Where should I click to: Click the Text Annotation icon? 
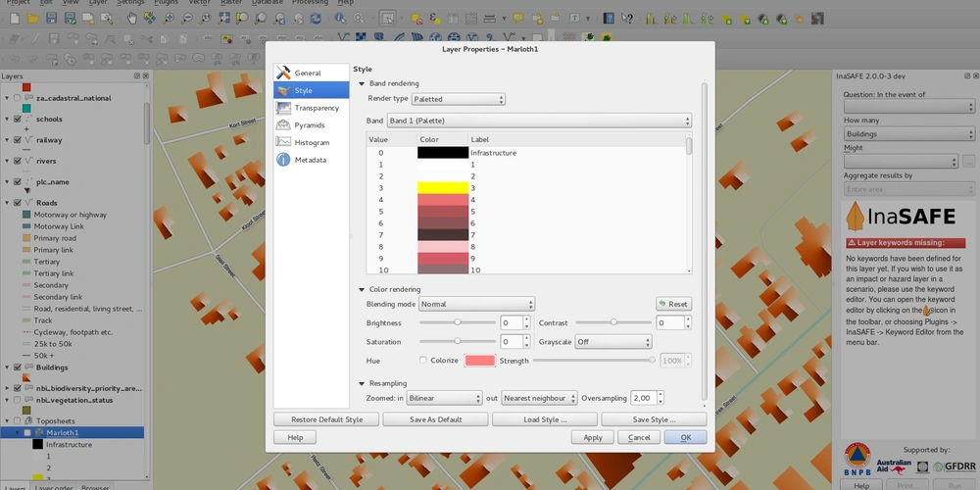pyautogui.click(x=573, y=19)
